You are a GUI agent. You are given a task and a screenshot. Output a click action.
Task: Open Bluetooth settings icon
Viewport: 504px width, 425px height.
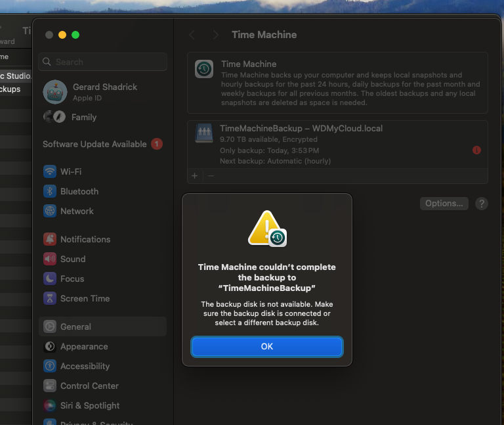coord(50,191)
